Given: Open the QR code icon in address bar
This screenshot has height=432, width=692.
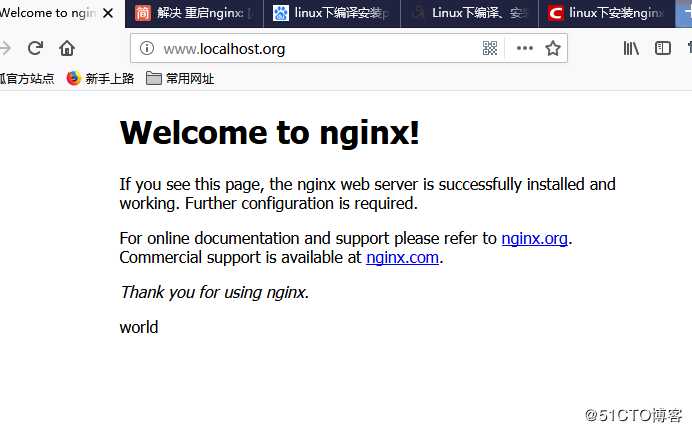Looking at the screenshot, I should click(490, 48).
